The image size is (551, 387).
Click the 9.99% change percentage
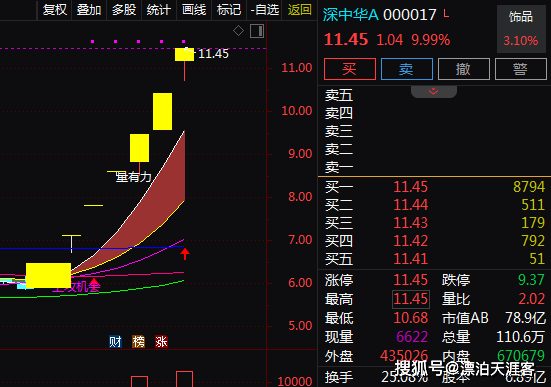[x=430, y=40]
